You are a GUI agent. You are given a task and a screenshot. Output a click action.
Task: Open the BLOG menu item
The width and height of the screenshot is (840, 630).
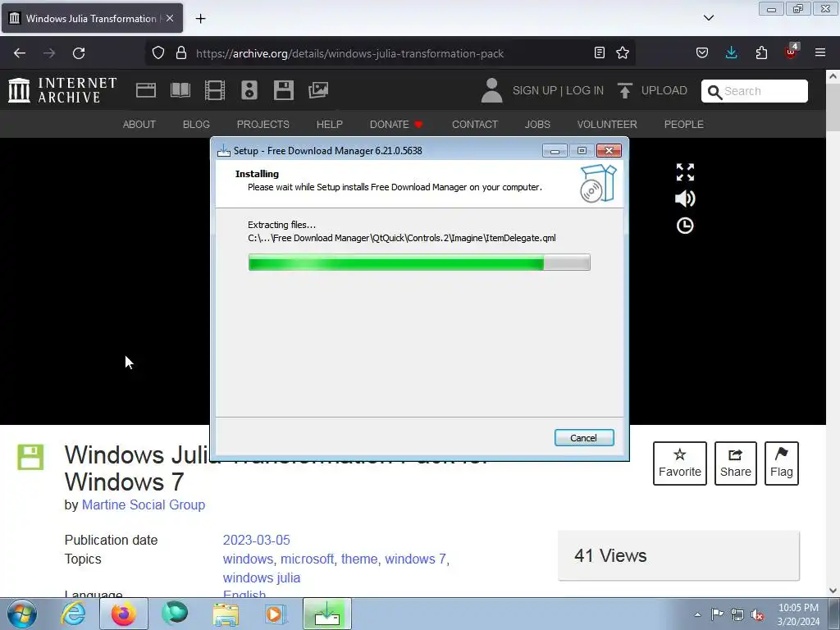click(196, 125)
